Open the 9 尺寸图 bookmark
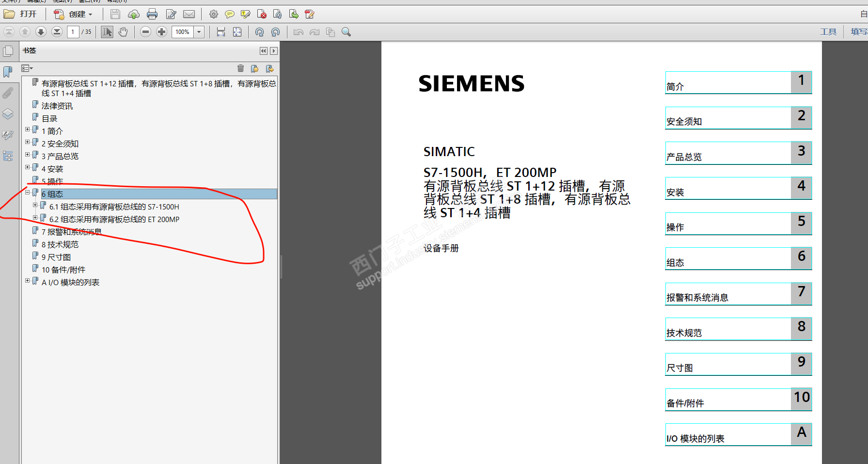Screen dimensions: 868x464 [56, 257]
